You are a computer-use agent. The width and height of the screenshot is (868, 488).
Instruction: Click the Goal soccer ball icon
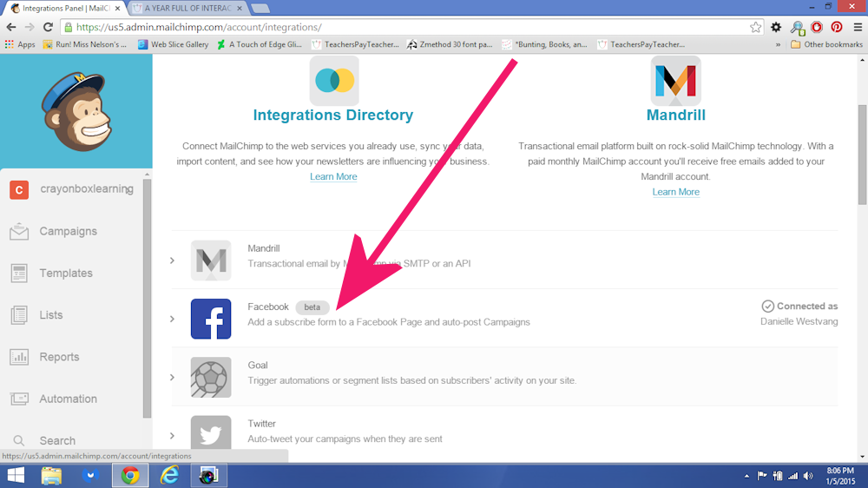pos(211,377)
